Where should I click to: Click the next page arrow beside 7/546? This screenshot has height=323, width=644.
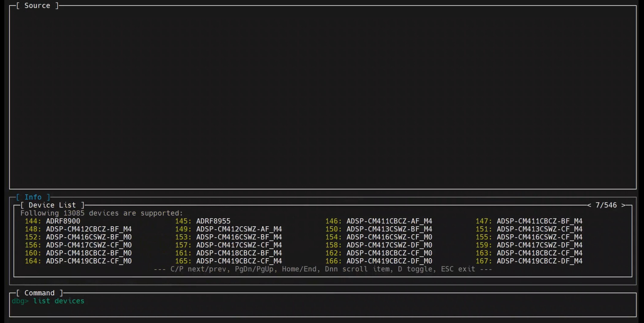pyautogui.click(x=623, y=205)
